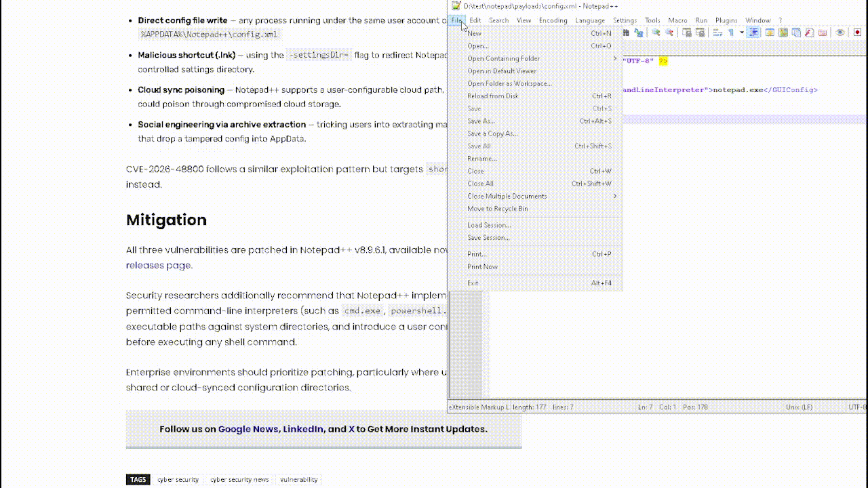The height and width of the screenshot is (488, 868).
Task: Expand the Close Multiple Documents submenu
Action: coord(535,197)
